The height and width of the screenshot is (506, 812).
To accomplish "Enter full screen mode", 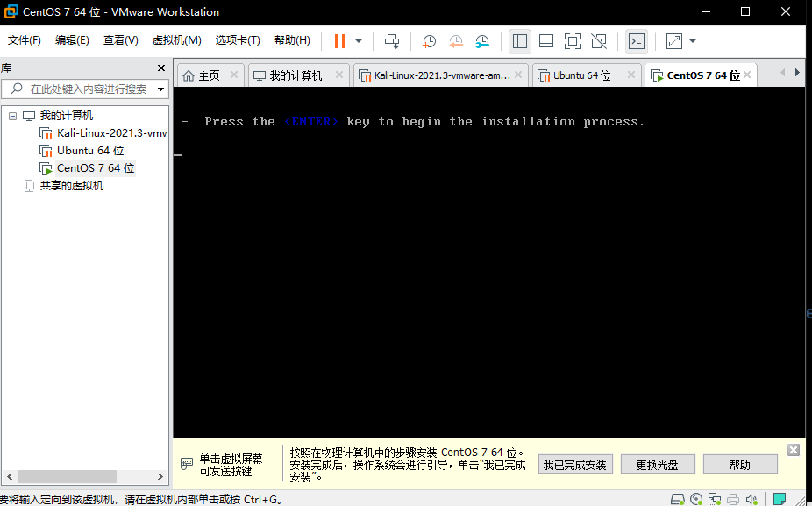I will point(572,40).
